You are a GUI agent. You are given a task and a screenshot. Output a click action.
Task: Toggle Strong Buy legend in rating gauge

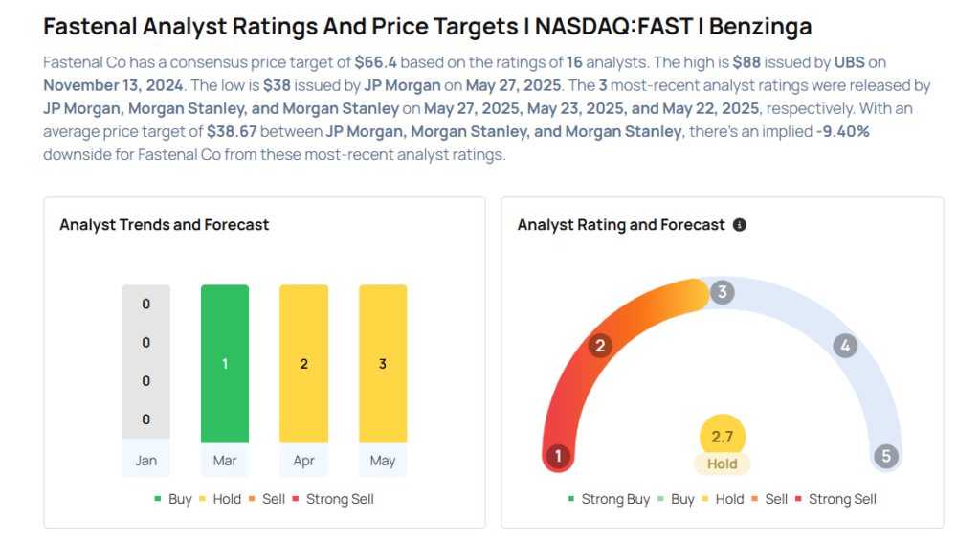pos(609,499)
